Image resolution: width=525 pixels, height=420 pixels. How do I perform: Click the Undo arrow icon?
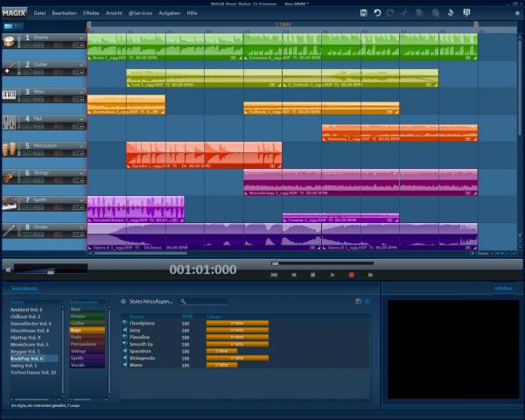click(x=377, y=13)
